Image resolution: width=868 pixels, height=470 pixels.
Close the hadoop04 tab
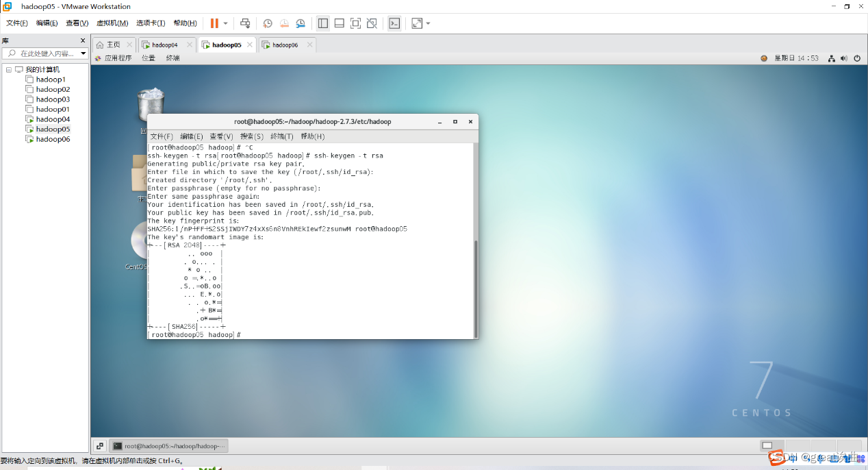[x=190, y=45]
